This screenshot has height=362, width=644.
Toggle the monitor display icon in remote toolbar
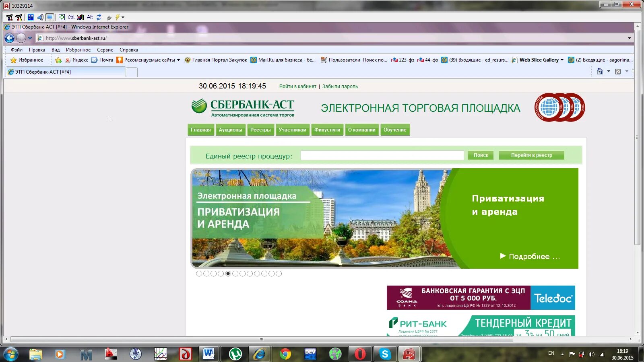coord(50,17)
